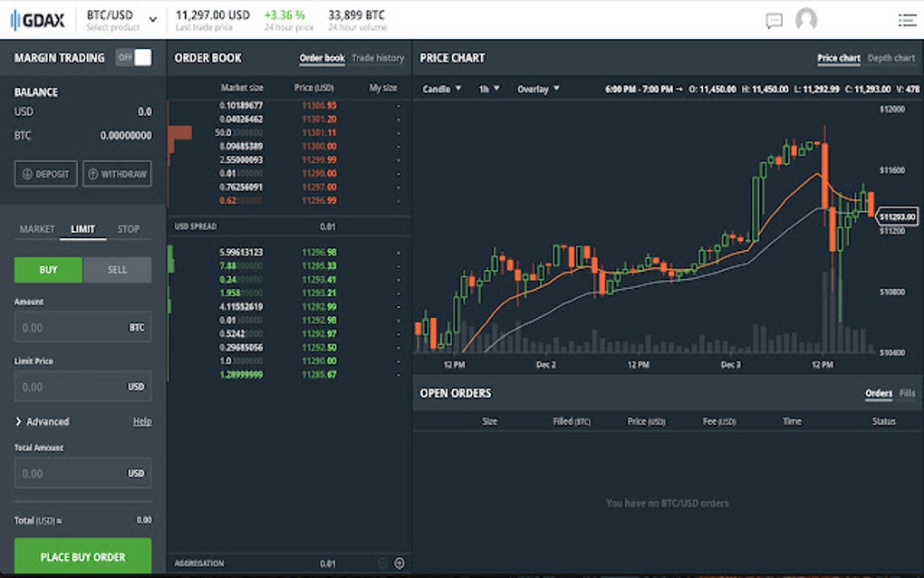Increase aggregation with the plus icon

399,562
